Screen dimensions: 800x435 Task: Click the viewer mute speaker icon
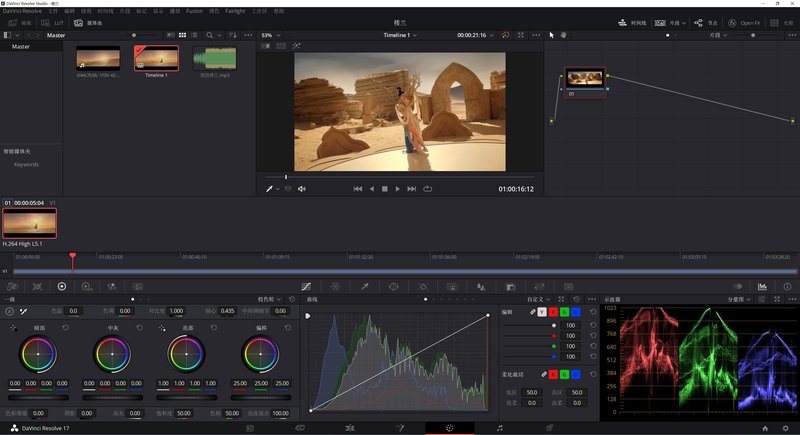301,188
